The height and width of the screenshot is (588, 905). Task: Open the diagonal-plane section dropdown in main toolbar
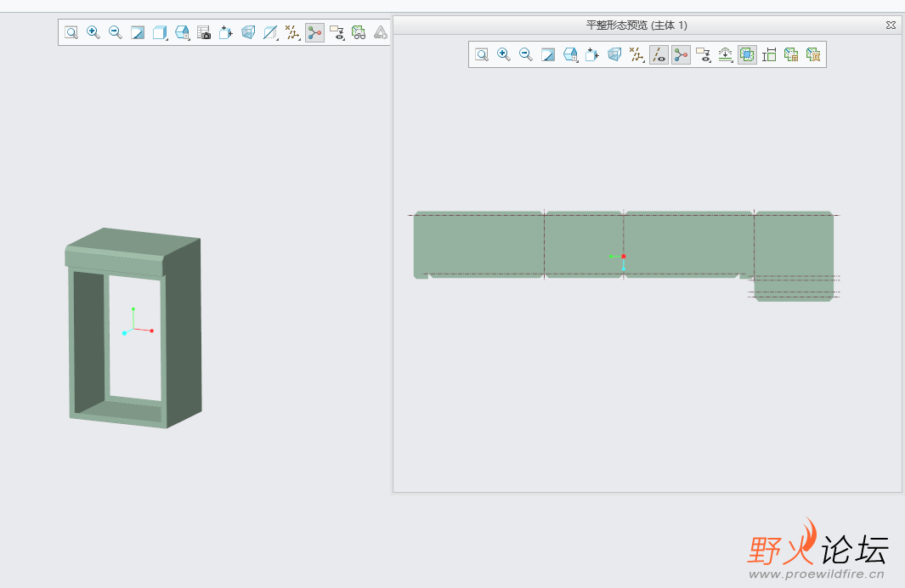click(270, 32)
